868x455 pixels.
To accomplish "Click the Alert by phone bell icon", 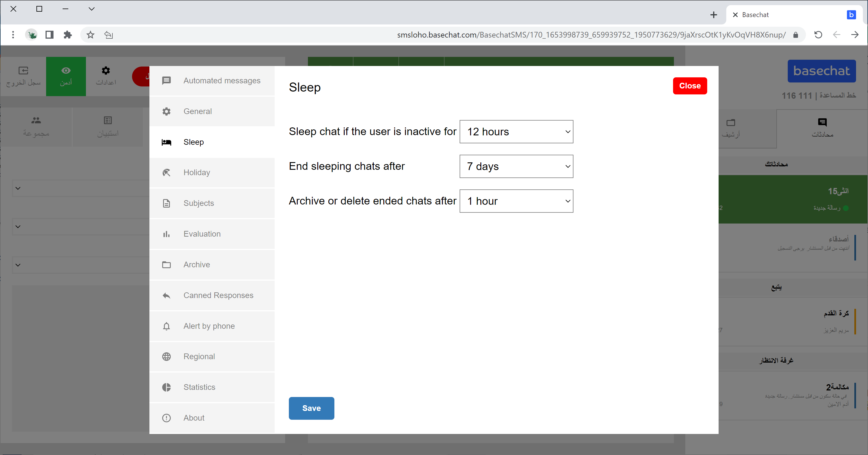I will [x=166, y=326].
